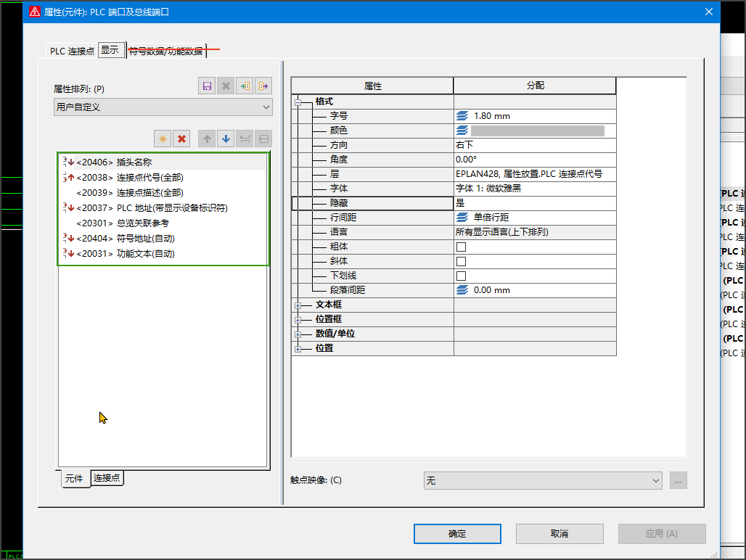
Task: Expand the 数值/单位 group
Action: coord(298,334)
